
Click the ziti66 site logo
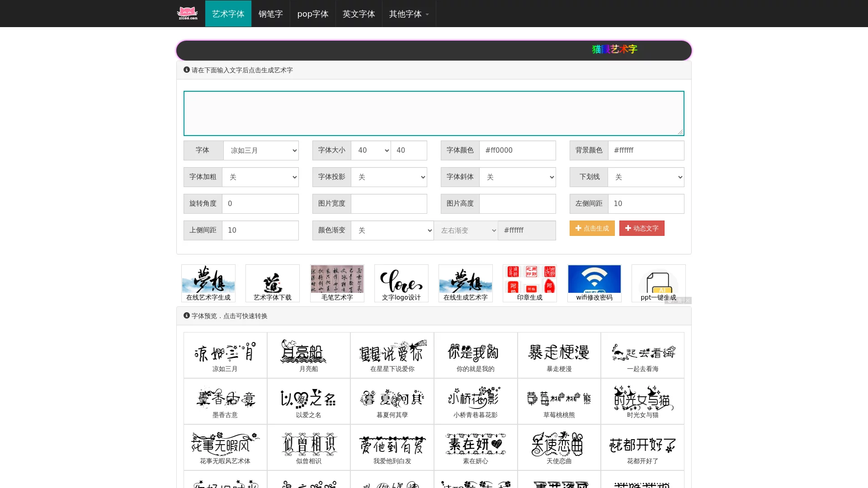[x=187, y=13]
